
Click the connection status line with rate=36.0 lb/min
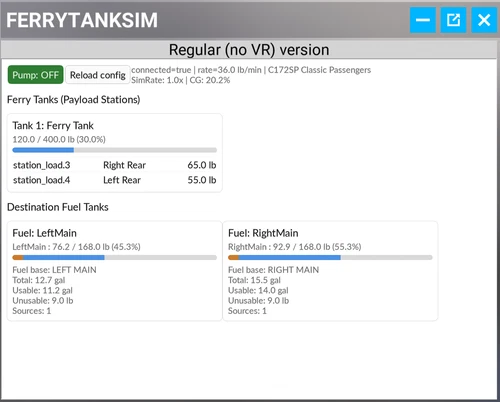(x=251, y=70)
